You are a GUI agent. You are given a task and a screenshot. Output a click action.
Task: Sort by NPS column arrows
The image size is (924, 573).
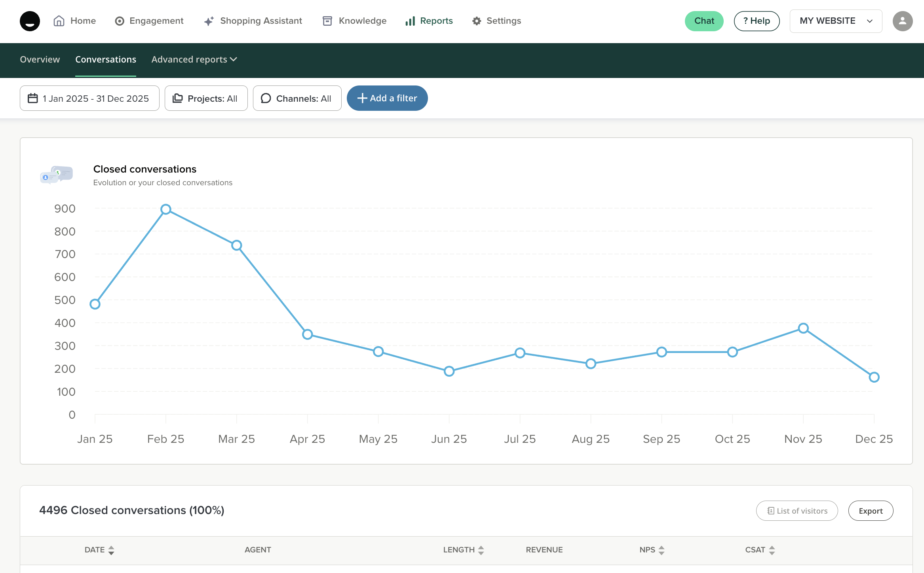(x=662, y=550)
